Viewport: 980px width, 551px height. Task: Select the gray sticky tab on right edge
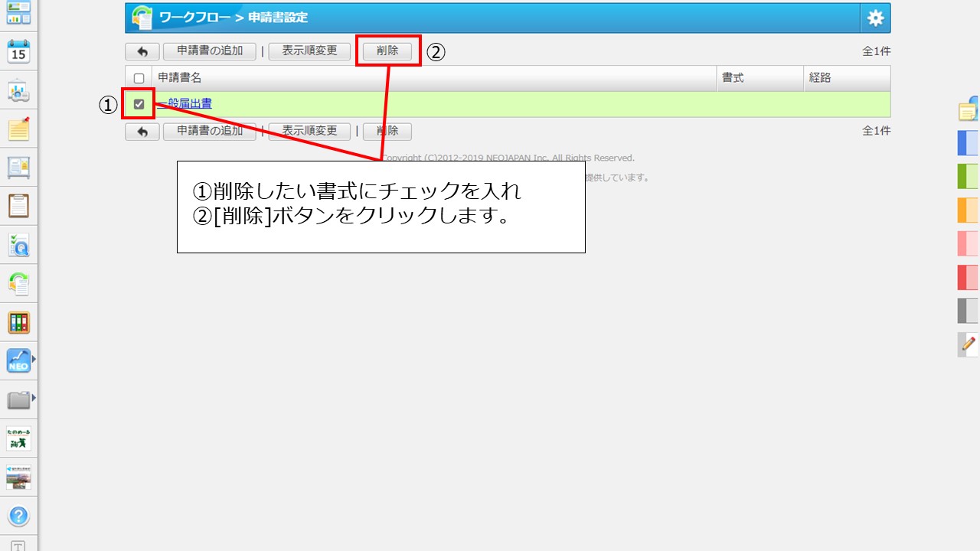969,311
